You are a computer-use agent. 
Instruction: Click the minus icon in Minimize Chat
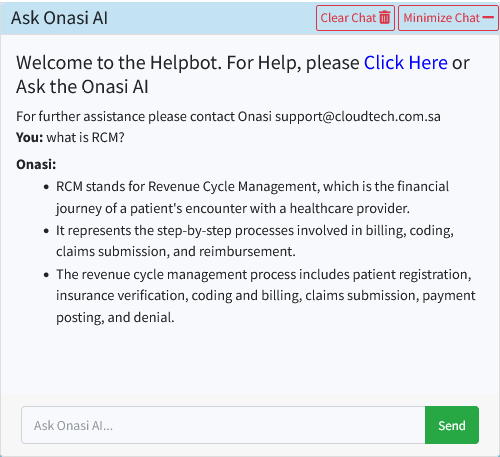pos(488,17)
